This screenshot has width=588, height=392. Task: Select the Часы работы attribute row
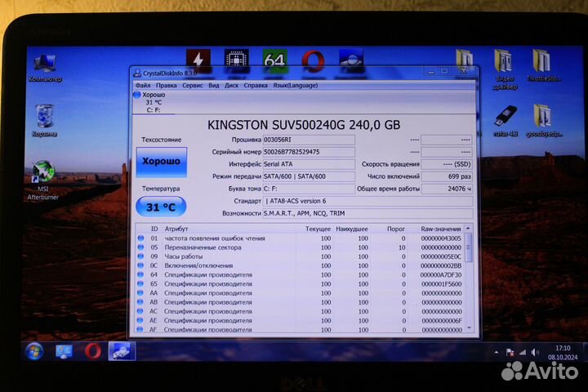pos(300,256)
